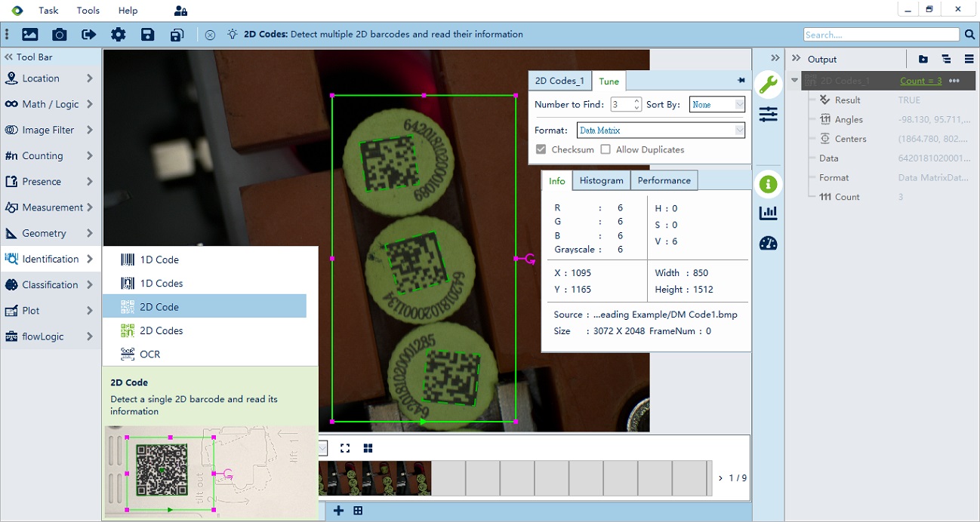This screenshot has height=522, width=980.
Task: Click the Search input field
Action: tap(882, 35)
